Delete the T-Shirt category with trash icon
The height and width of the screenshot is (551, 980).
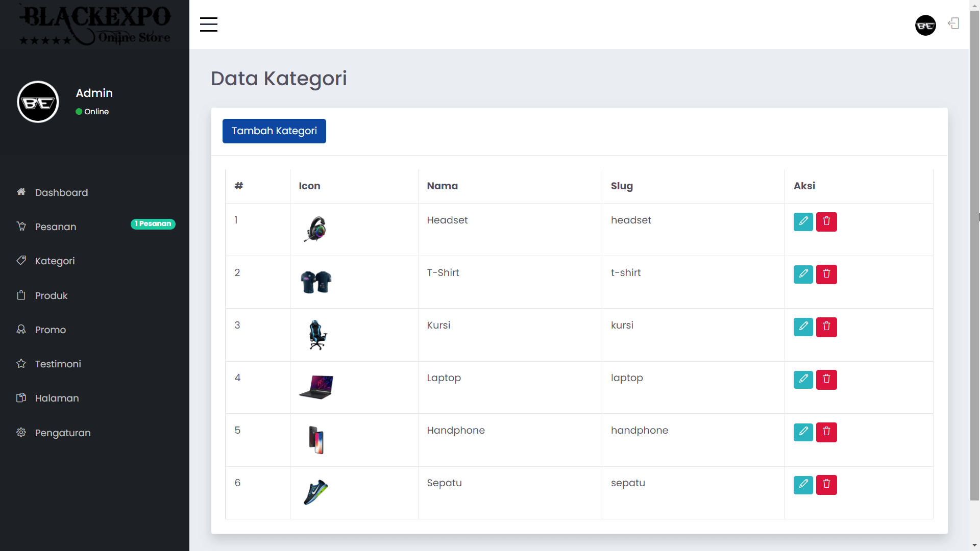click(x=826, y=274)
